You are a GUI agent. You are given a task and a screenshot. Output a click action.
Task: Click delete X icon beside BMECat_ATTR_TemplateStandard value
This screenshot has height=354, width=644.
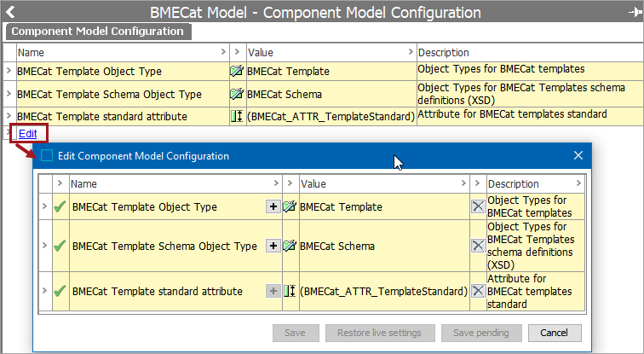(x=478, y=291)
